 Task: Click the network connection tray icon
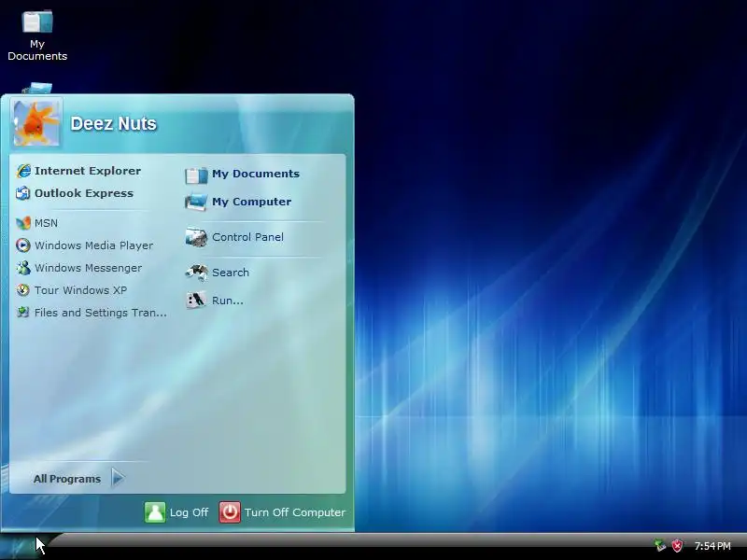tap(660, 545)
